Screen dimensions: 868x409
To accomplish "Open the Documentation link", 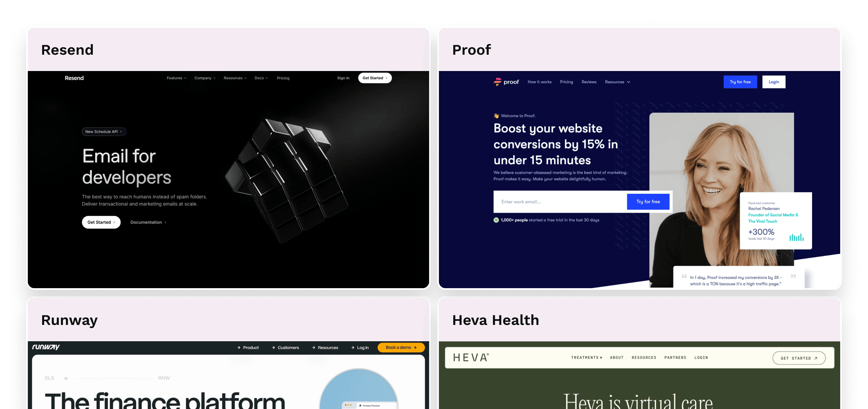I will pos(148,222).
